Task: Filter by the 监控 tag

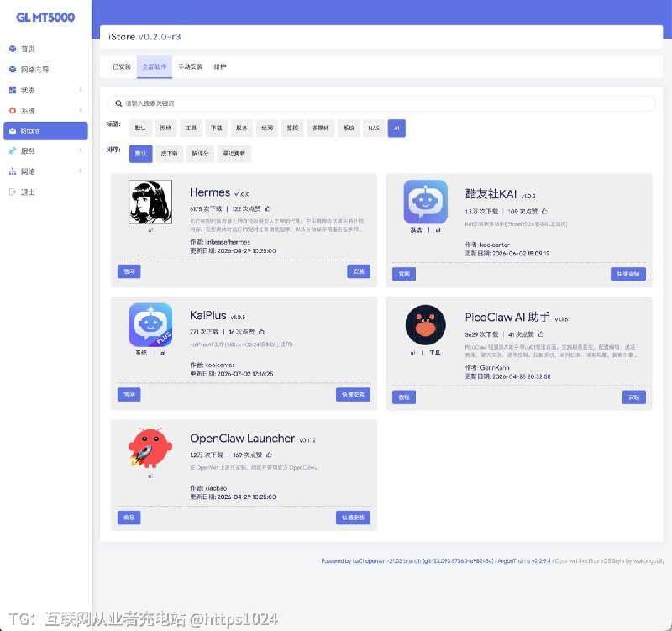Action: [292, 129]
